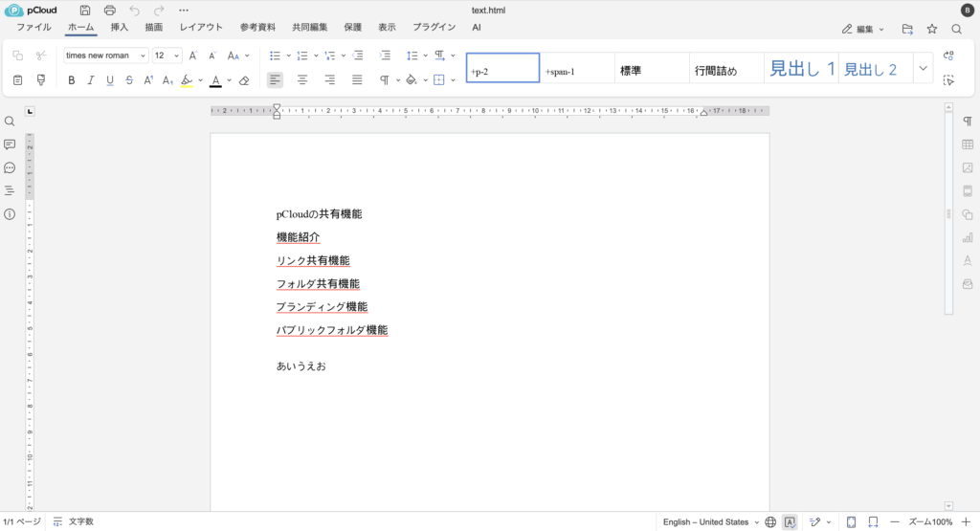Click the save icon in title bar
The image size is (980, 531).
tap(85, 10)
